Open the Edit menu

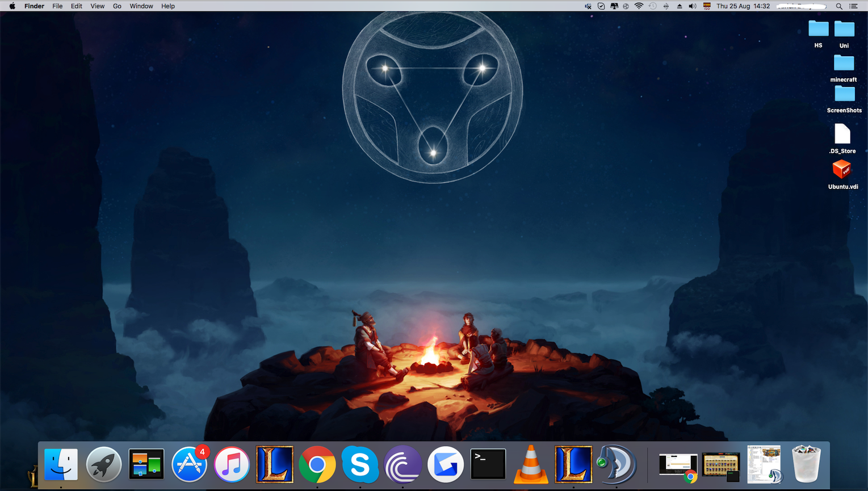pyautogui.click(x=77, y=6)
